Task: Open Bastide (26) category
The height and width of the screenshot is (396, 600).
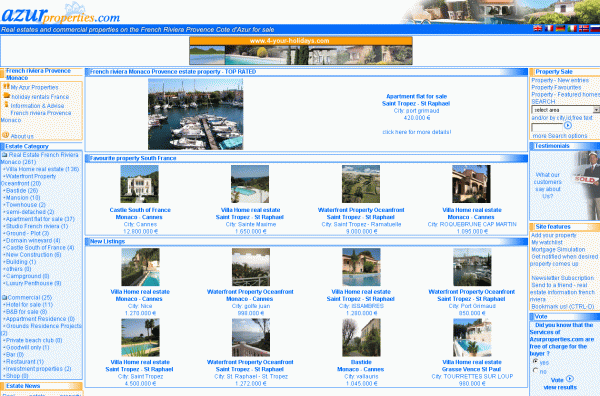Action: (22, 190)
